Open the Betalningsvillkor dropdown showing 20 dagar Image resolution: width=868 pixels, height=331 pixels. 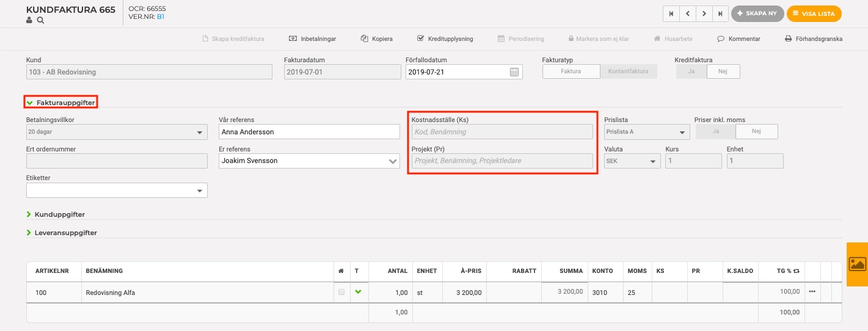pyautogui.click(x=117, y=131)
